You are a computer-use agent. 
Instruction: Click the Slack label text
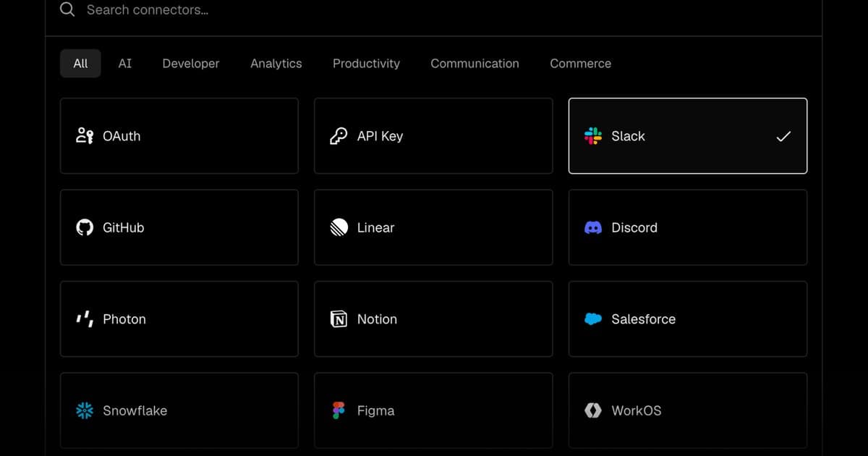pyautogui.click(x=628, y=136)
